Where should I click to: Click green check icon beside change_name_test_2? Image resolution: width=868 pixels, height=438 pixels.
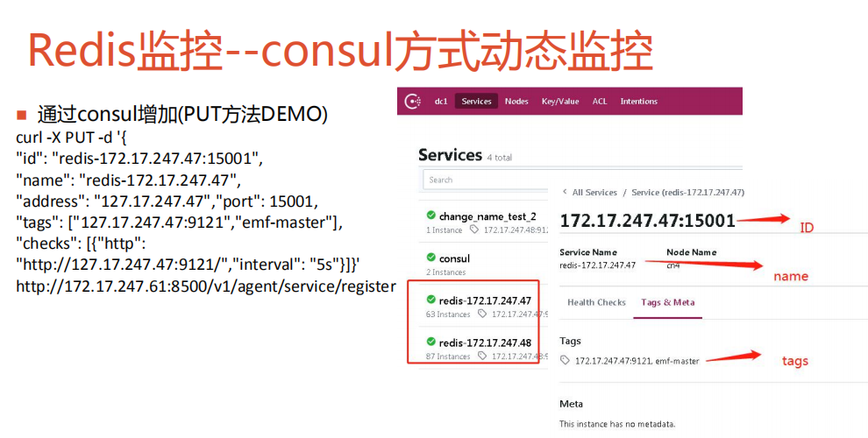[430, 215]
